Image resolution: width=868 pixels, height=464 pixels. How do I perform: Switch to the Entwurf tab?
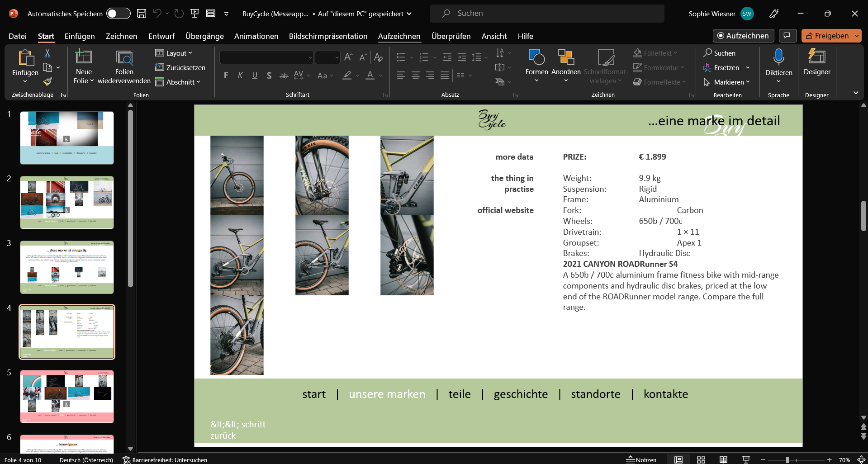pyautogui.click(x=161, y=36)
